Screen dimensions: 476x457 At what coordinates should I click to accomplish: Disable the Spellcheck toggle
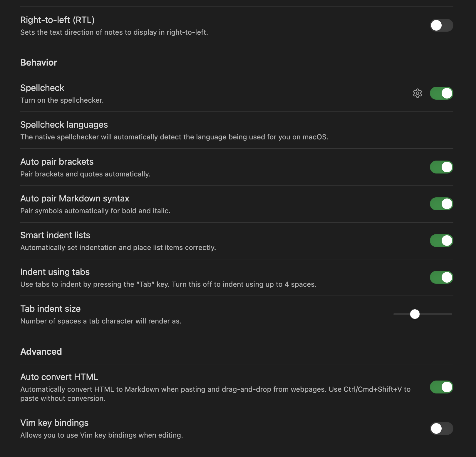[x=441, y=93]
